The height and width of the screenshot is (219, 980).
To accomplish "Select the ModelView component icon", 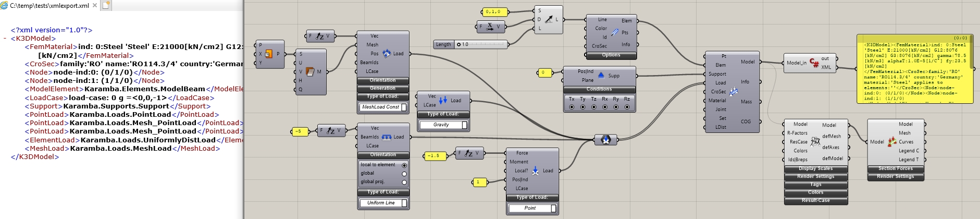I will pyautogui.click(x=815, y=142).
